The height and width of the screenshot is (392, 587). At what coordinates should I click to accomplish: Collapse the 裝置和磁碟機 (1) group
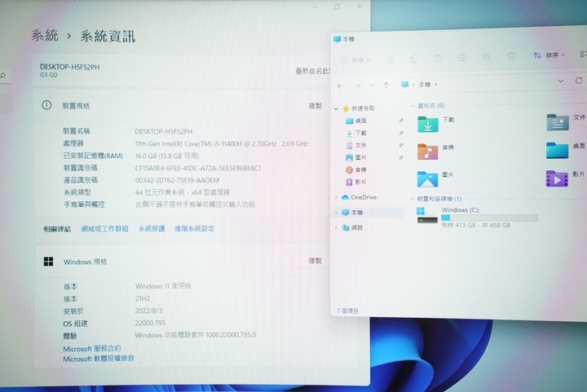click(413, 199)
